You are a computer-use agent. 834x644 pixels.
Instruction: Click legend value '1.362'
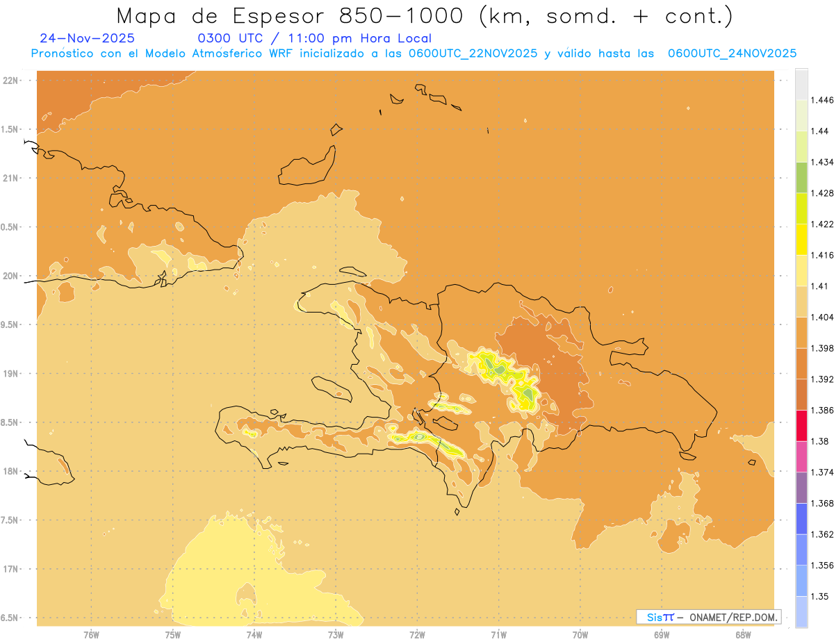(822, 534)
